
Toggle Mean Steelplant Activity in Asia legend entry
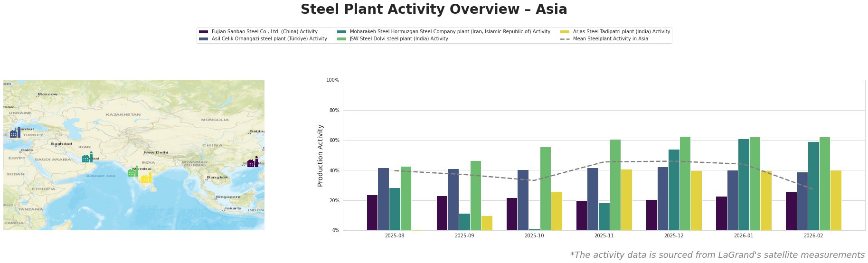(x=610, y=39)
